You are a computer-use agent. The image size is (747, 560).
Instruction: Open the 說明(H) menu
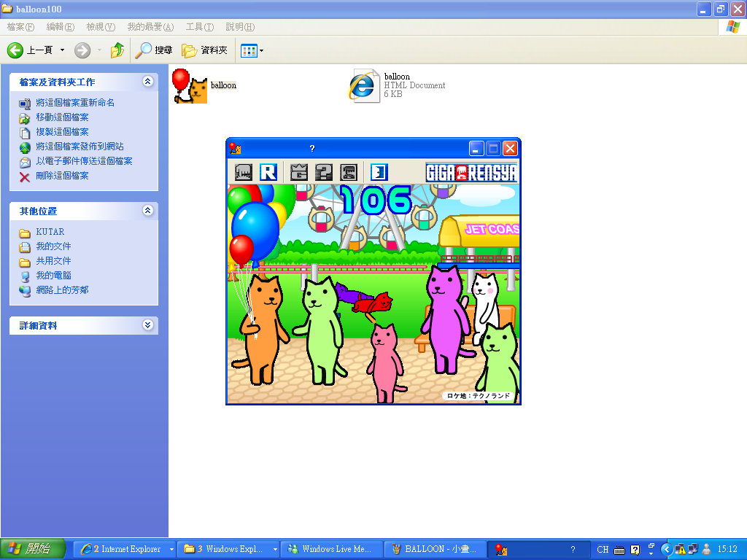point(240,27)
